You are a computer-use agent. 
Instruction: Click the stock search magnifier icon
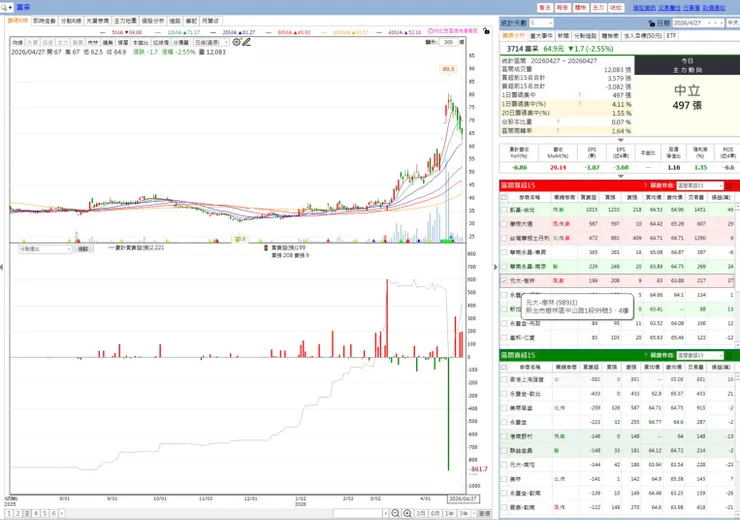[4, 8]
